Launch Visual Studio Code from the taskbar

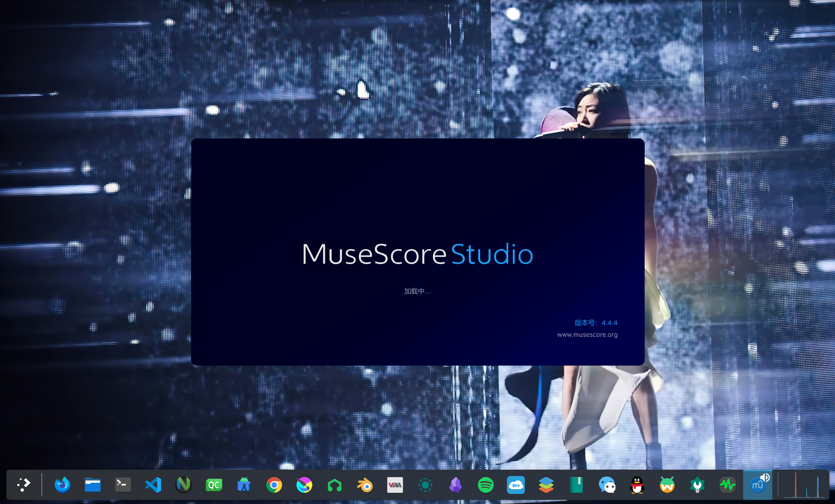153,485
